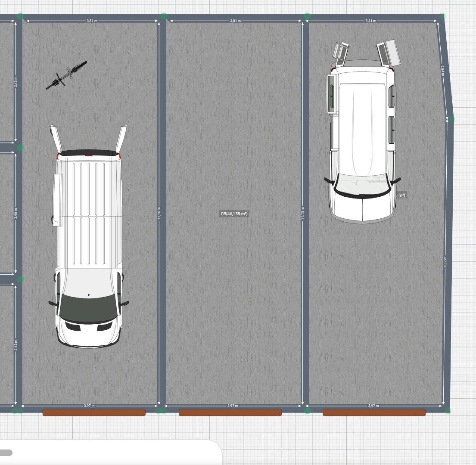Click the 2,84 m angled wall dimension
476x465 pixels.
[442, 69]
